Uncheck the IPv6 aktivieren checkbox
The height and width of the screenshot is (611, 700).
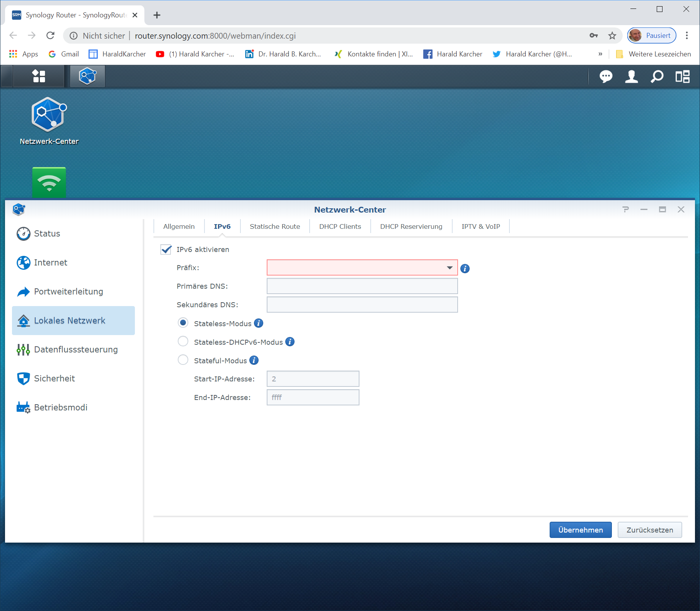click(x=166, y=250)
